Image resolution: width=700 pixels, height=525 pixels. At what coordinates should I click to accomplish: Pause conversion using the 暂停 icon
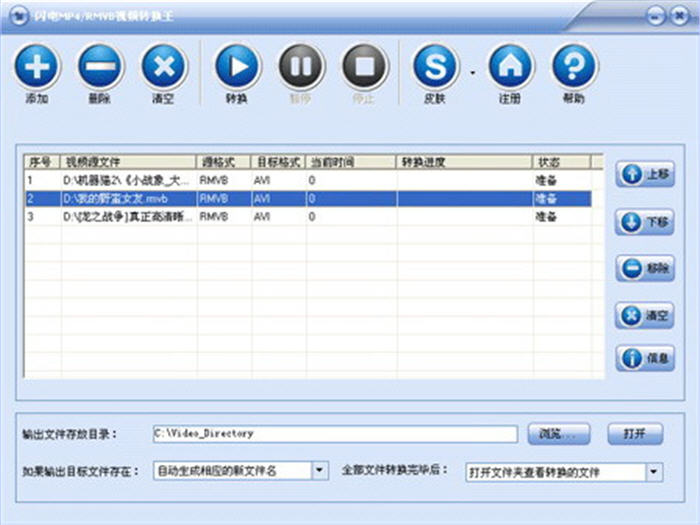(x=301, y=67)
